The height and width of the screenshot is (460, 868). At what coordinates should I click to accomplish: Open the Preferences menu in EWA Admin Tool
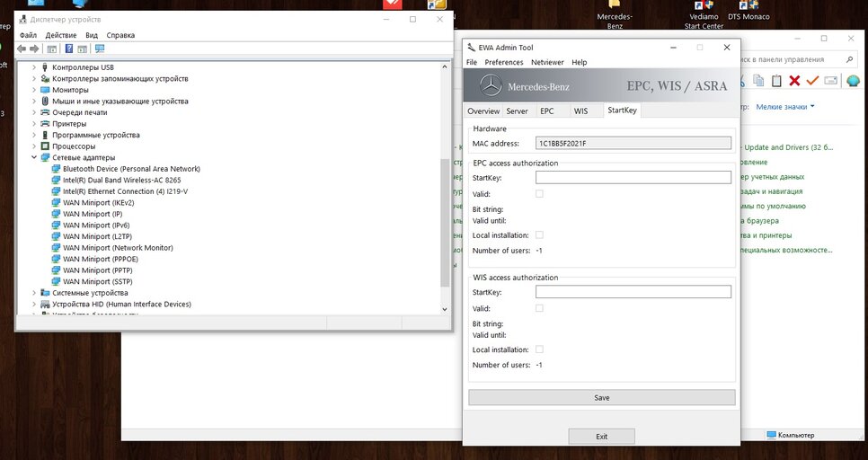tap(504, 62)
